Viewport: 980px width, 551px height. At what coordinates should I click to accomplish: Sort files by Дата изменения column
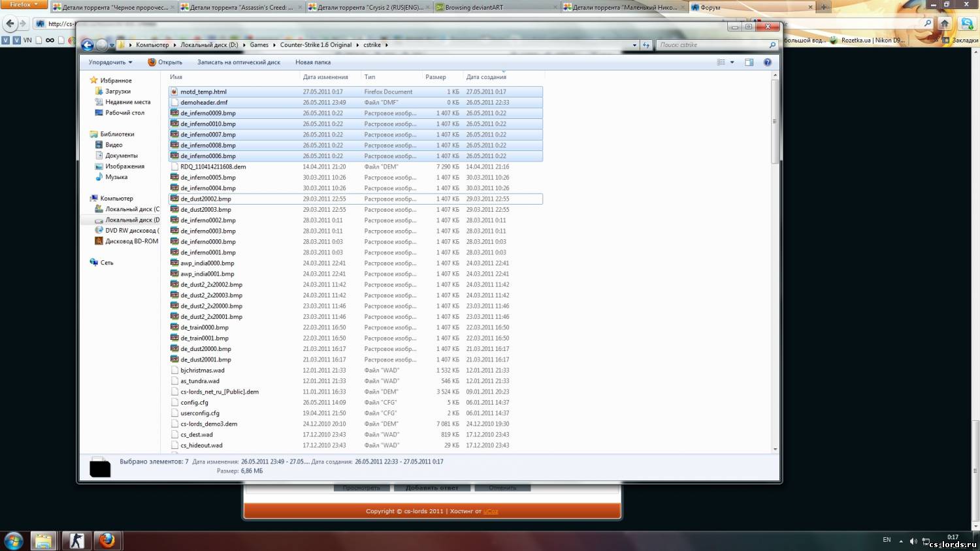tap(325, 76)
